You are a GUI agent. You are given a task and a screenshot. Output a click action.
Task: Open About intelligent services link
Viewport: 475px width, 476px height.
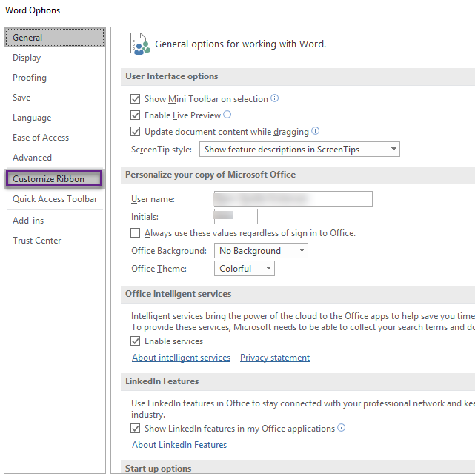click(181, 358)
